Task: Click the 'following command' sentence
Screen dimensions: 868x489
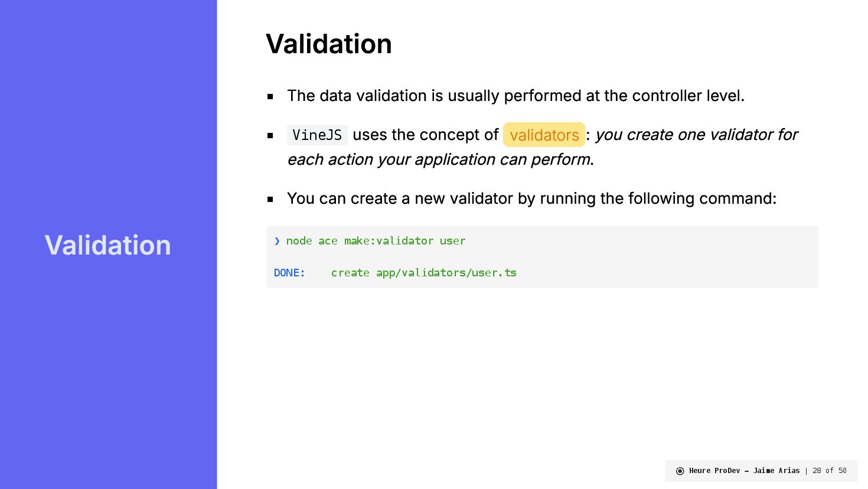Action: point(531,198)
